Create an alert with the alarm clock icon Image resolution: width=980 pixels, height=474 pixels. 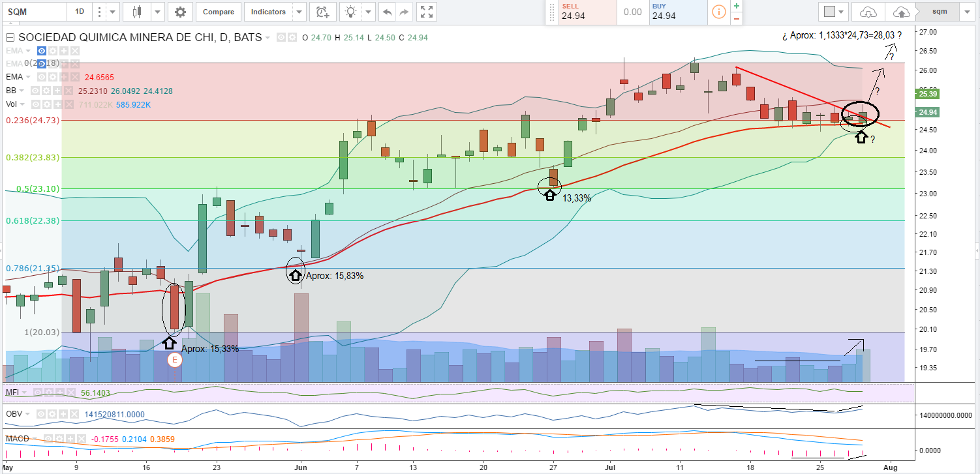point(322,12)
